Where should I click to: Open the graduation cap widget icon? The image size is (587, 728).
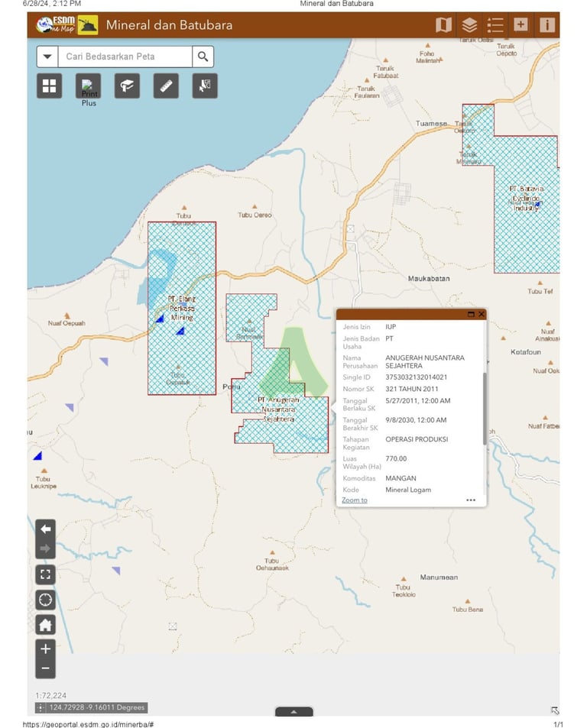(127, 86)
